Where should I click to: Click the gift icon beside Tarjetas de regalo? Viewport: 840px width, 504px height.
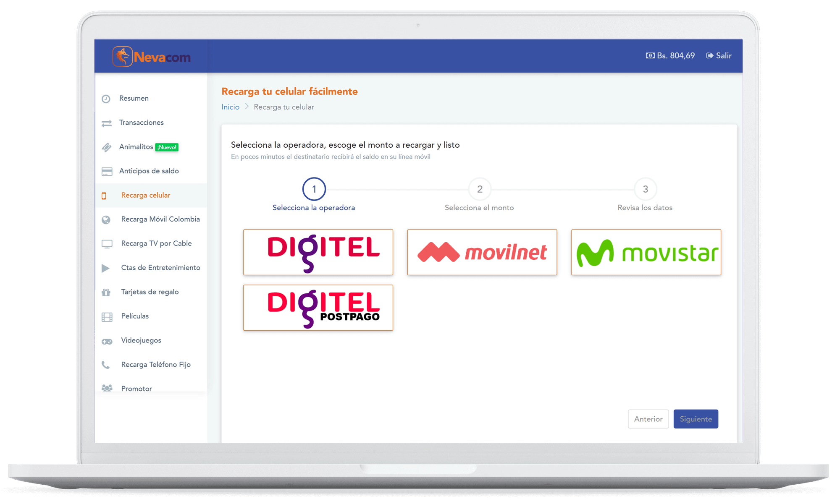click(106, 292)
